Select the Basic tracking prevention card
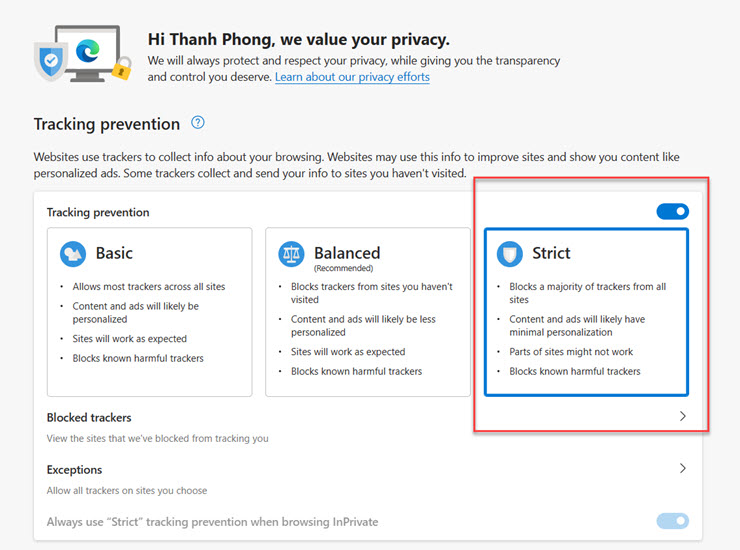The image size is (740, 550). pos(150,312)
